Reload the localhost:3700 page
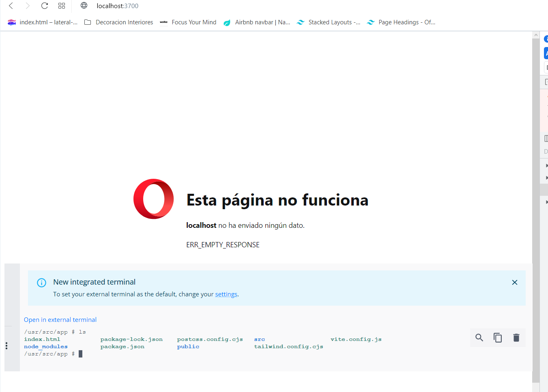This screenshot has width=548, height=392. click(x=45, y=6)
